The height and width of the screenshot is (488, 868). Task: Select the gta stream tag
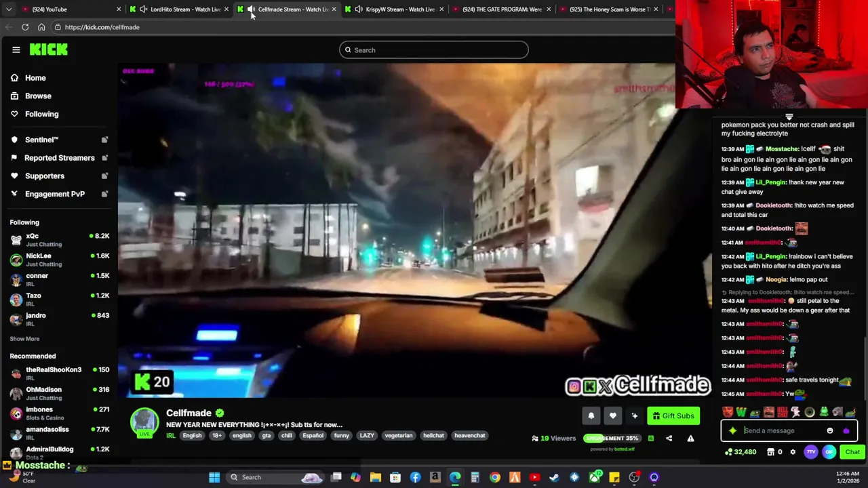pyautogui.click(x=266, y=436)
